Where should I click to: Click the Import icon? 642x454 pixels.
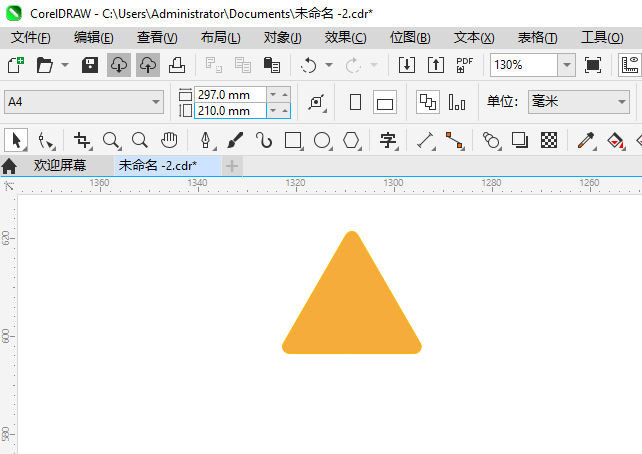[407, 65]
